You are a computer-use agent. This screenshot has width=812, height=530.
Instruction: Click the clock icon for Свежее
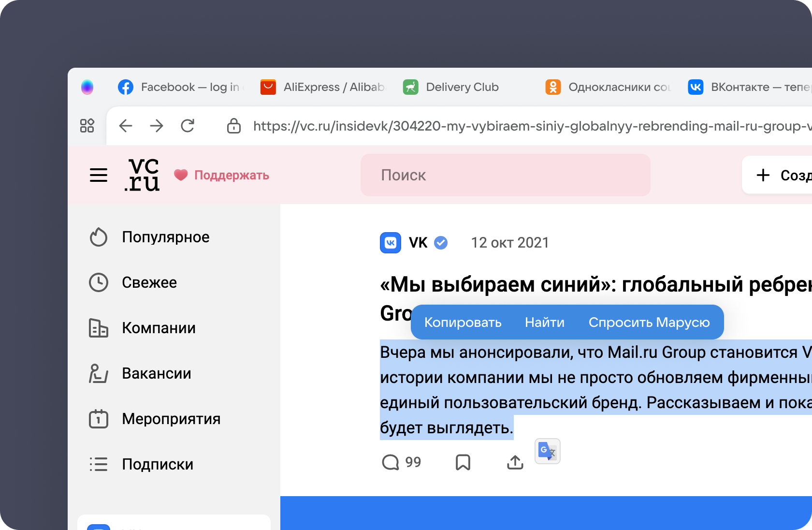click(99, 282)
